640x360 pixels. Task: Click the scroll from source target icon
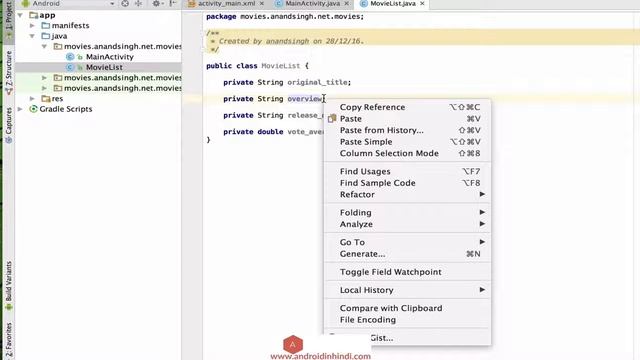pyautogui.click(x=125, y=4)
